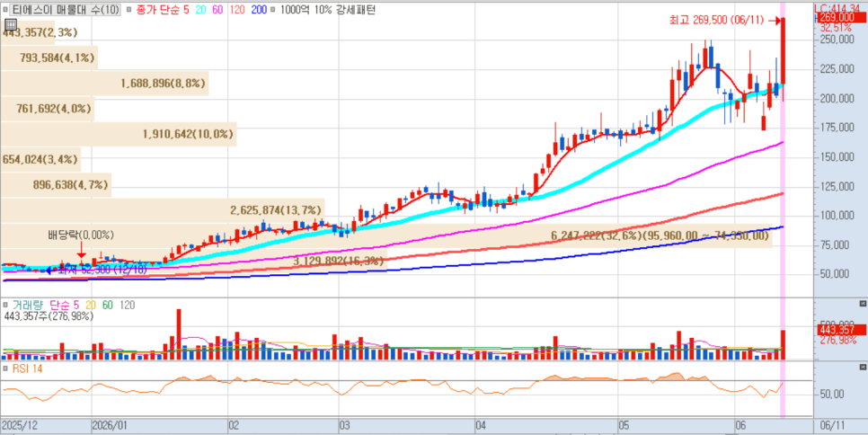Click the 443,357주(276.98%) volume readout
The height and width of the screenshot is (435, 868).
[49, 316]
